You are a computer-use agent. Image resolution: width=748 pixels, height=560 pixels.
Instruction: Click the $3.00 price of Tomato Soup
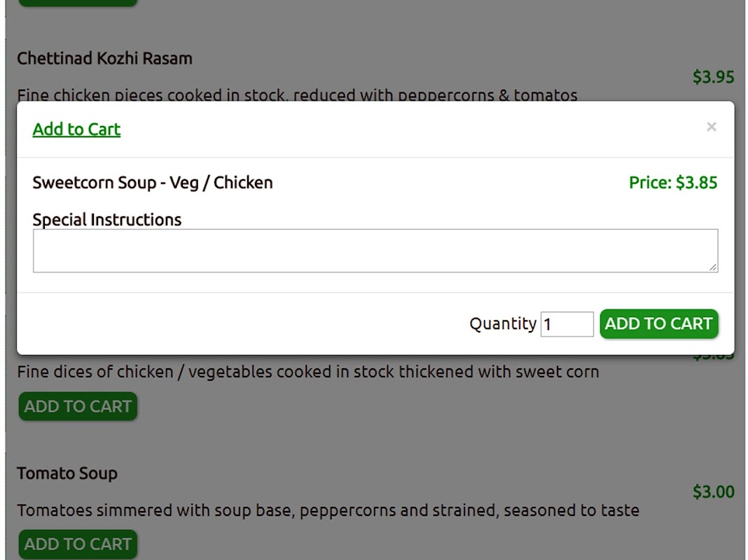pyautogui.click(x=713, y=492)
